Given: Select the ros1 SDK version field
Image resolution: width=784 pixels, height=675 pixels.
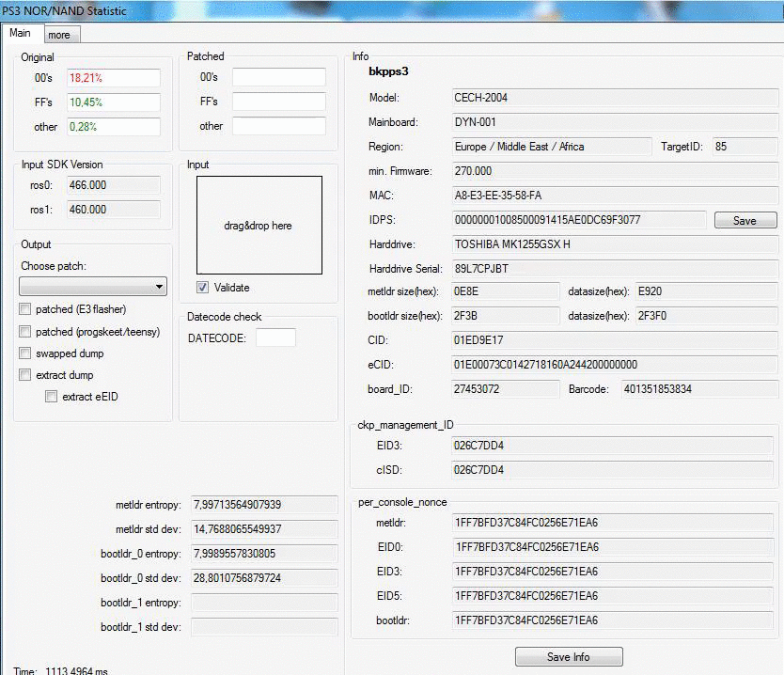Looking at the screenshot, I should coord(114,210).
